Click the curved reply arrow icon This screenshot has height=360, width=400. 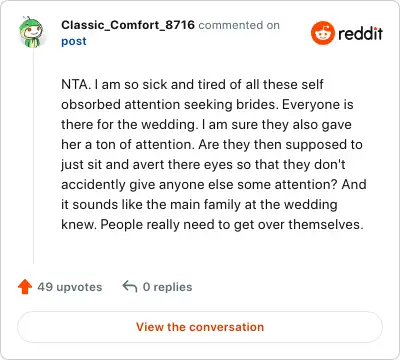[x=130, y=286]
